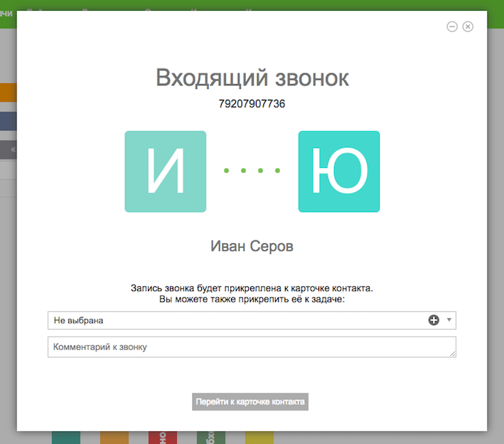Minimize the incoming call dialog
The width and height of the screenshot is (504, 444).
click(451, 26)
